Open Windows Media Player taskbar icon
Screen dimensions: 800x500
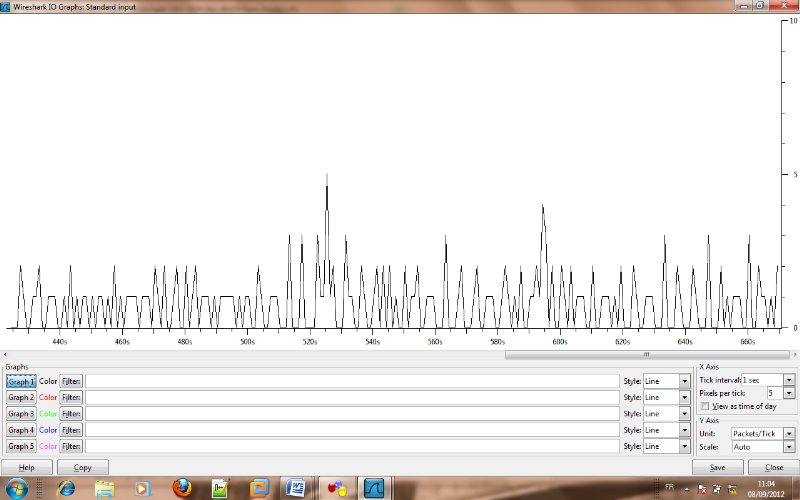pyautogui.click(x=142, y=488)
